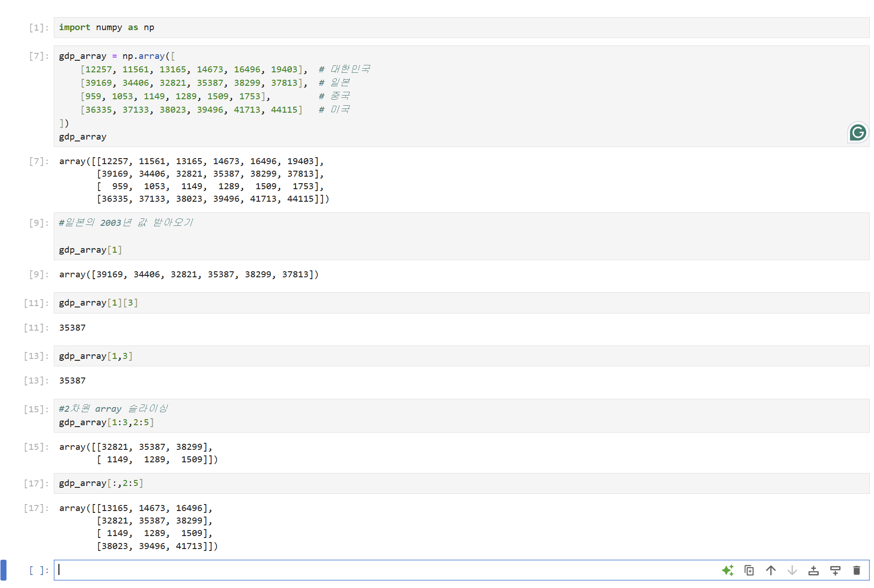Screen dimensions: 874x588
Task: Select the gdp_array[1:3,2:5] slicing cell
Action: coord(462,415)
